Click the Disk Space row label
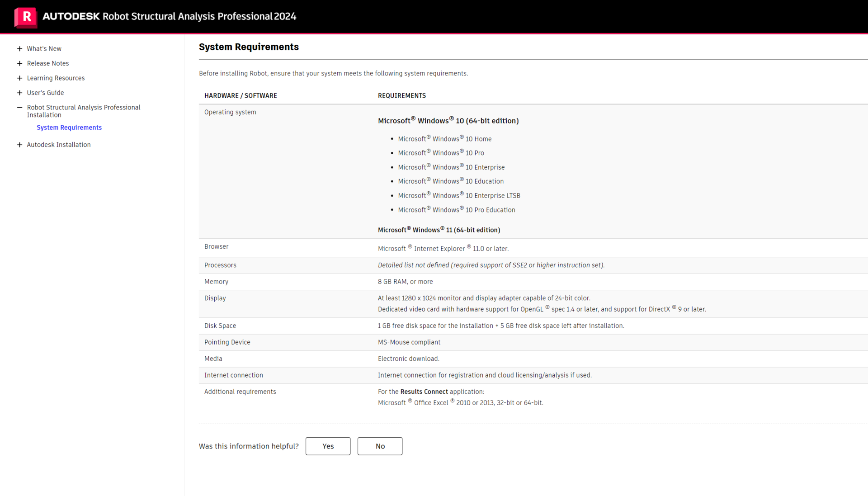The width and height of the screenshot is (868, 496). (220, 326)
